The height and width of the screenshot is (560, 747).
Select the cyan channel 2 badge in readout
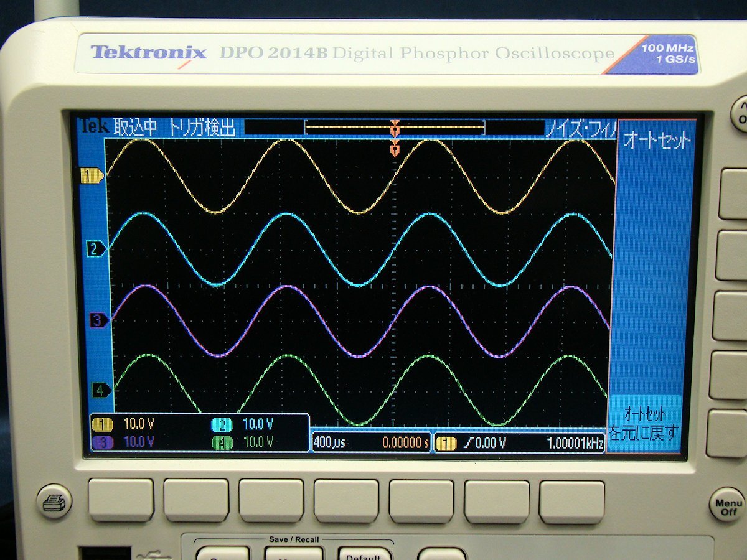(x=222, y=425)
